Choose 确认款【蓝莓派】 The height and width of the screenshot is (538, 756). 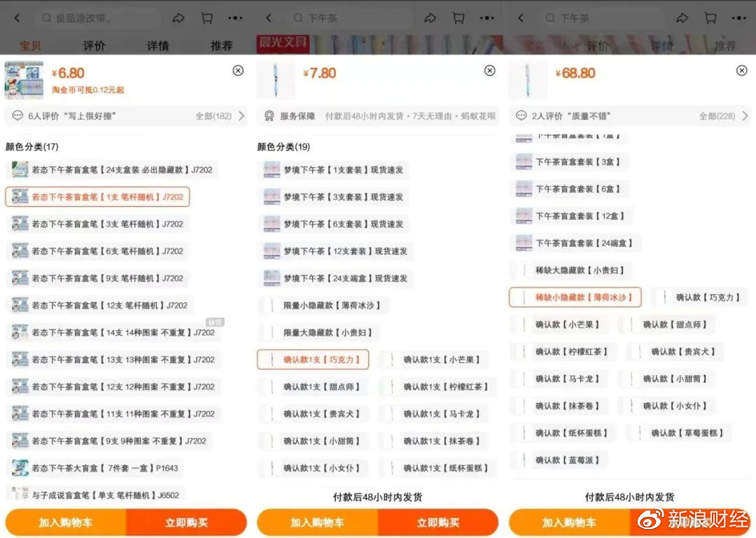pyautogui.click(x=559, y=460)
